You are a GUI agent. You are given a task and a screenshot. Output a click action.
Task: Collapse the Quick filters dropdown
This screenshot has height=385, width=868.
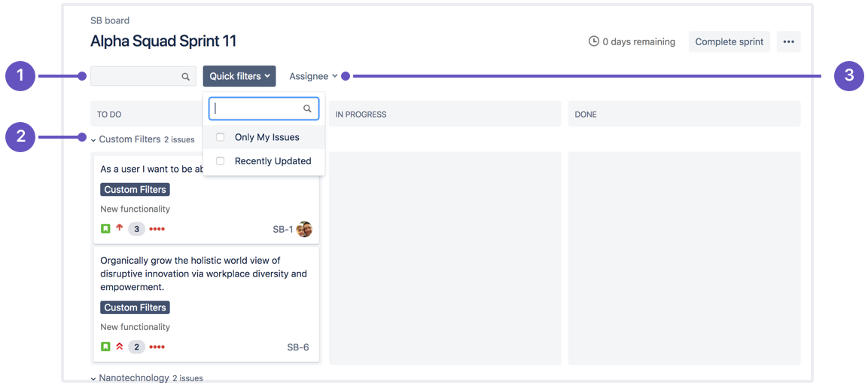(x=239, y=76)
